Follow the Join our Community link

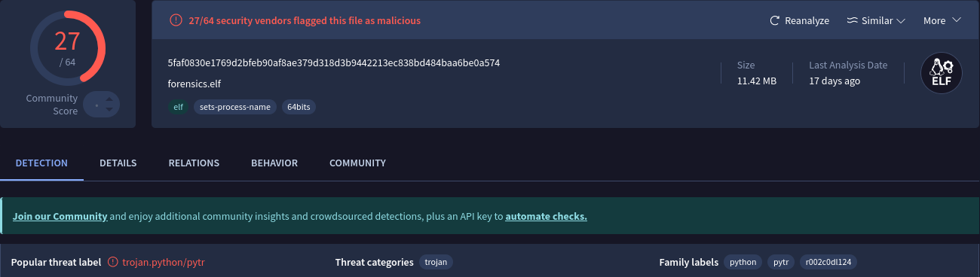pos(60,216)
